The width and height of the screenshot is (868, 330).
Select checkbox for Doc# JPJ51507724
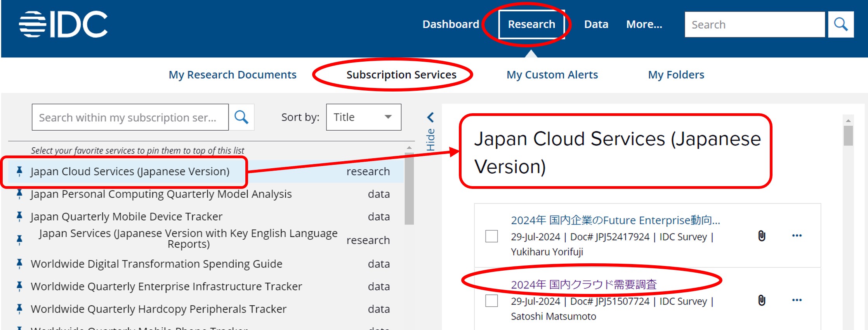coord(491,301)
